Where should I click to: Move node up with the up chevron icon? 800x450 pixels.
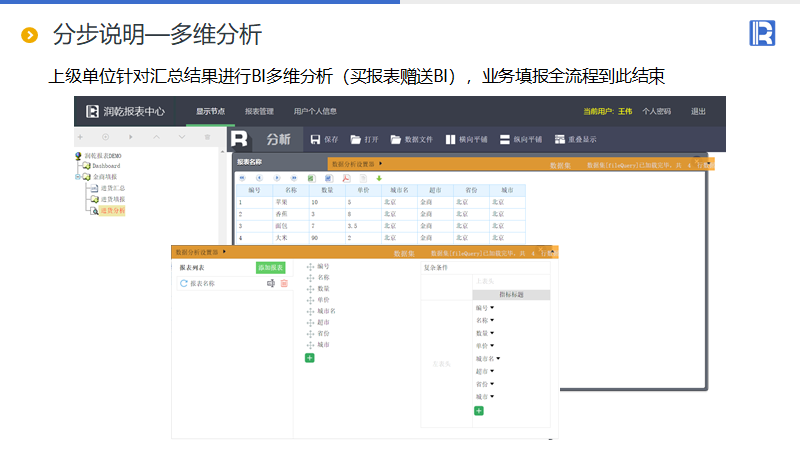click(x=157, y=137)
